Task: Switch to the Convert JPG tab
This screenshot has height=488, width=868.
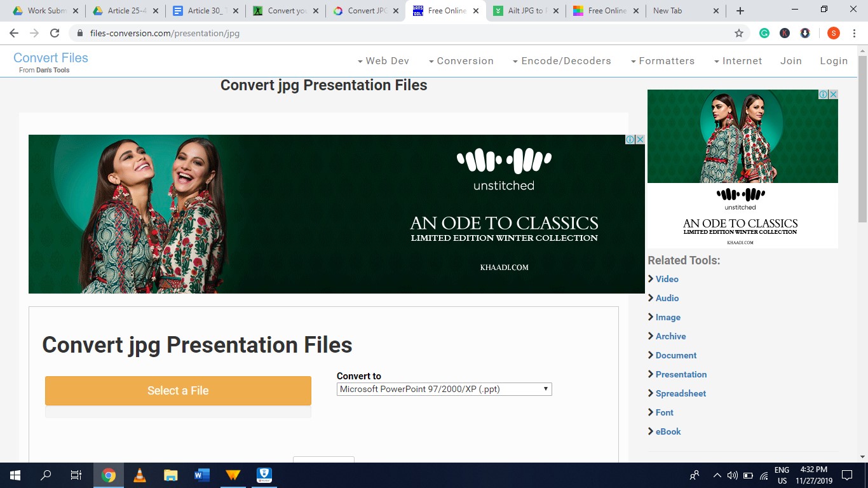Action: 365,11
